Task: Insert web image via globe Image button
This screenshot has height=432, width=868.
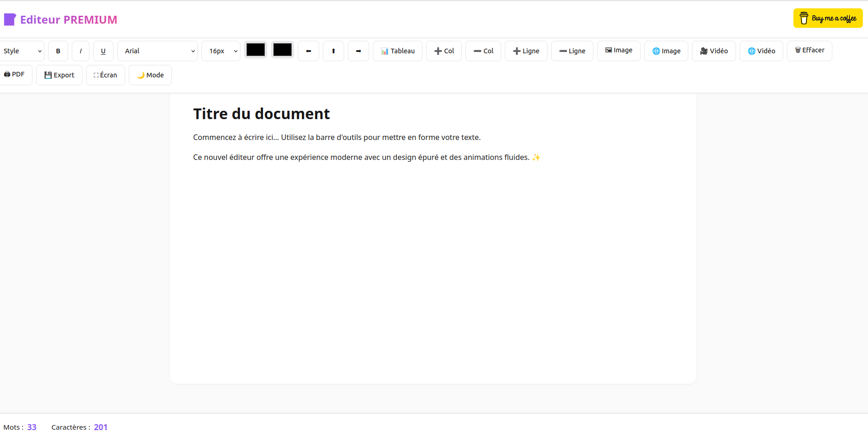Action: [666, 51]
